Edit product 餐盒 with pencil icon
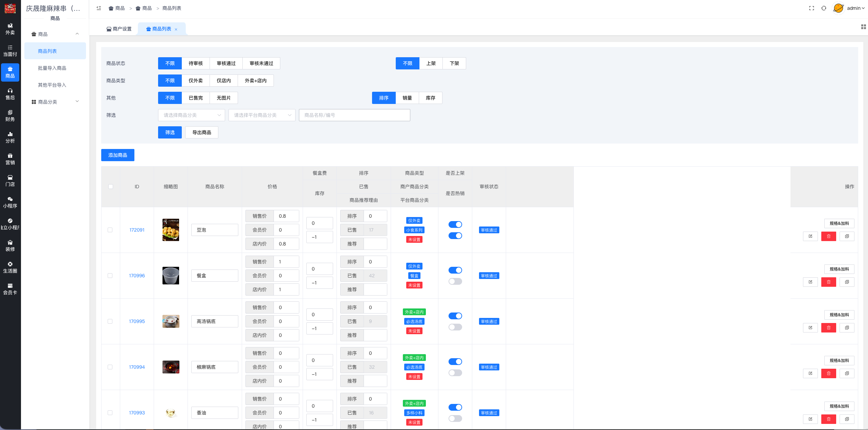The width and height of the screenshot is (868, 430). [810, 282]
